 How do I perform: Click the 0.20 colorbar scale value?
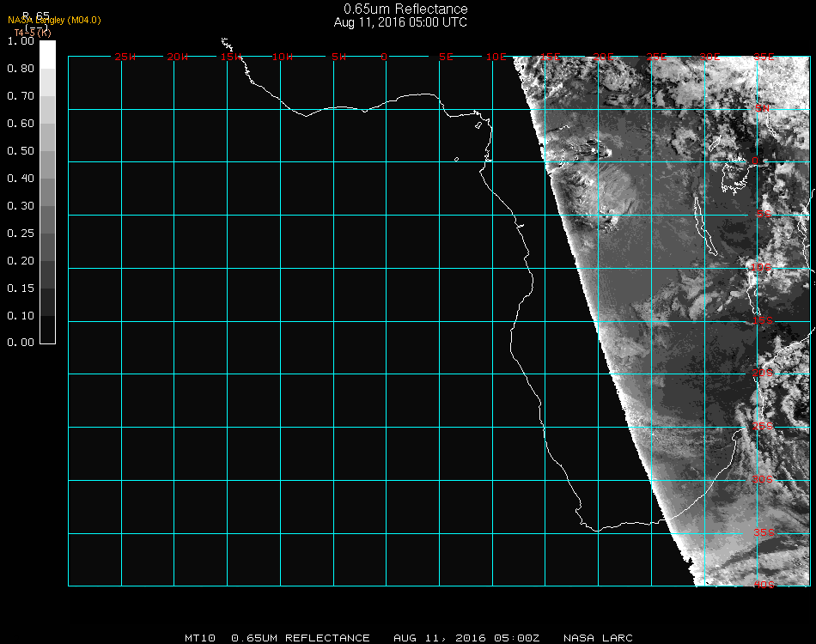pos(21,261)
